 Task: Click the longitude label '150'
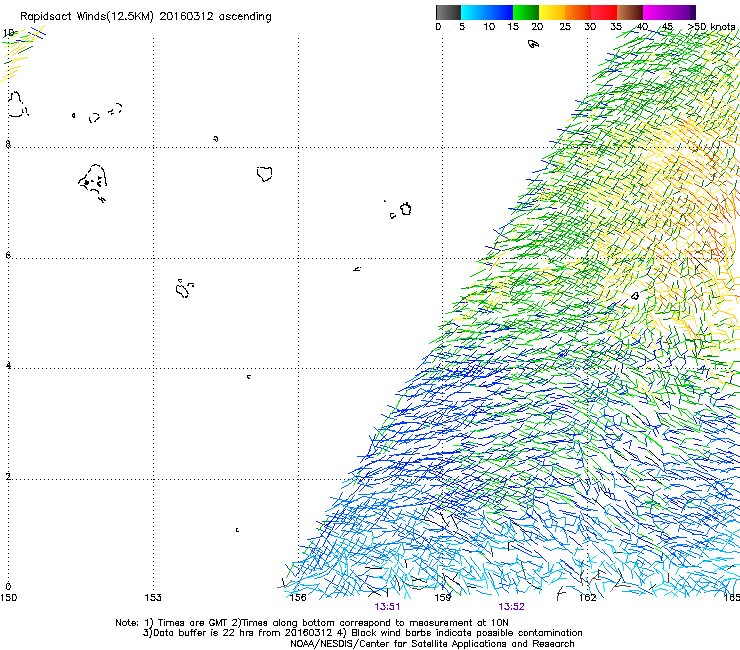coord(8,598)
